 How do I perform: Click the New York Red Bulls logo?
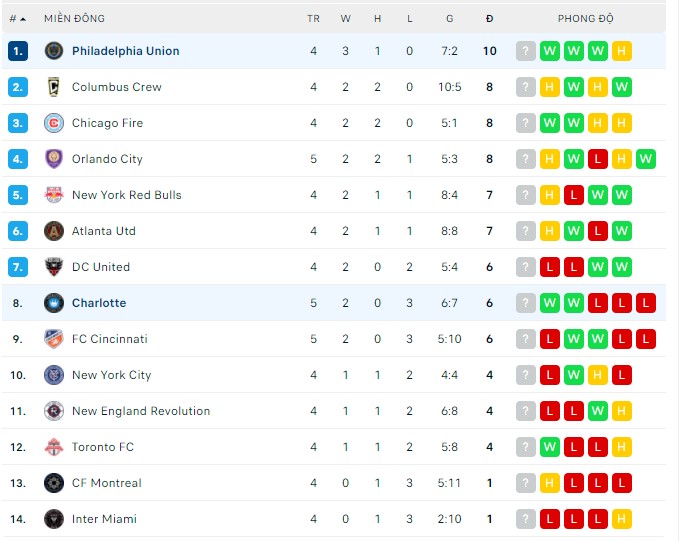54,195
